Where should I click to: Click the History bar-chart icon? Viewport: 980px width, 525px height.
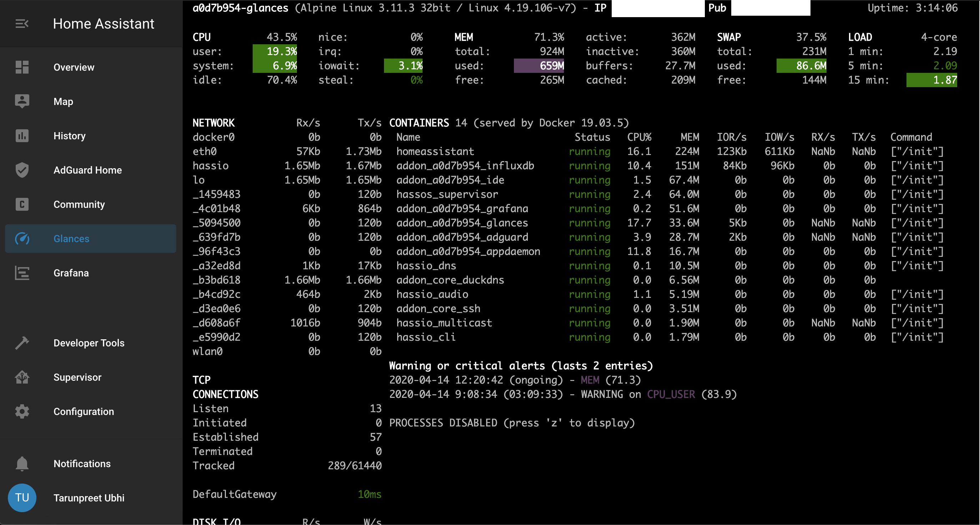click(x=22, y=135)
